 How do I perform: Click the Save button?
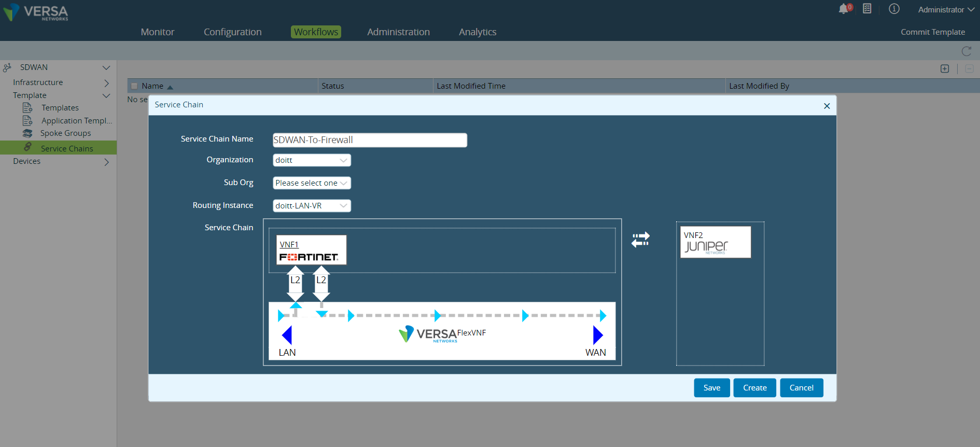(x=712, y=388)
